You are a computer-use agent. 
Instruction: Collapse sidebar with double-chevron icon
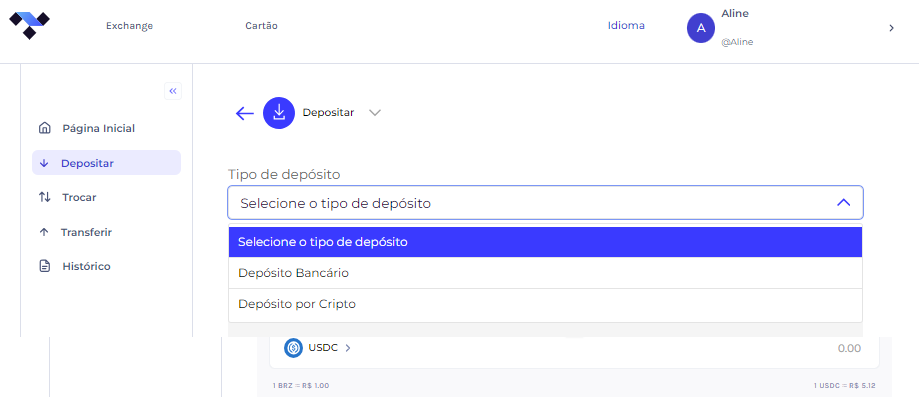click(x=173, y=91)
